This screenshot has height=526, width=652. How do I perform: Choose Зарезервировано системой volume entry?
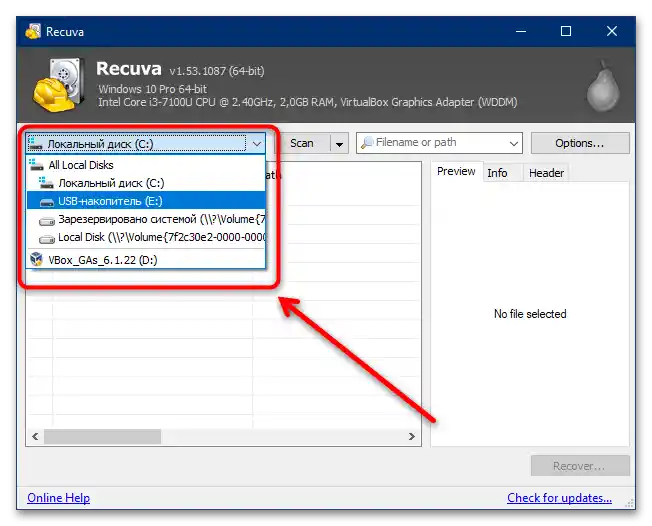146,219
